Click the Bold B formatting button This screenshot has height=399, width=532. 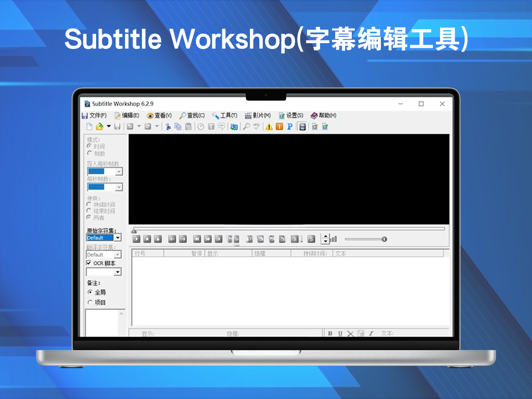tap(330, 334)
